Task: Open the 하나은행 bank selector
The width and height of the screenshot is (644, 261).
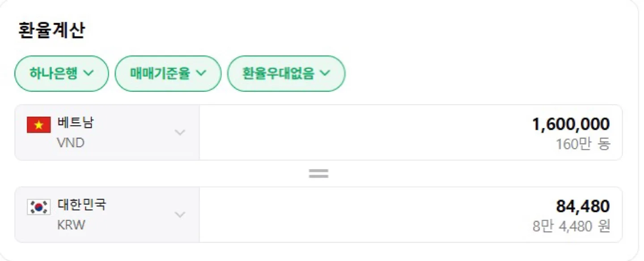Action: [x=62, y=73]
